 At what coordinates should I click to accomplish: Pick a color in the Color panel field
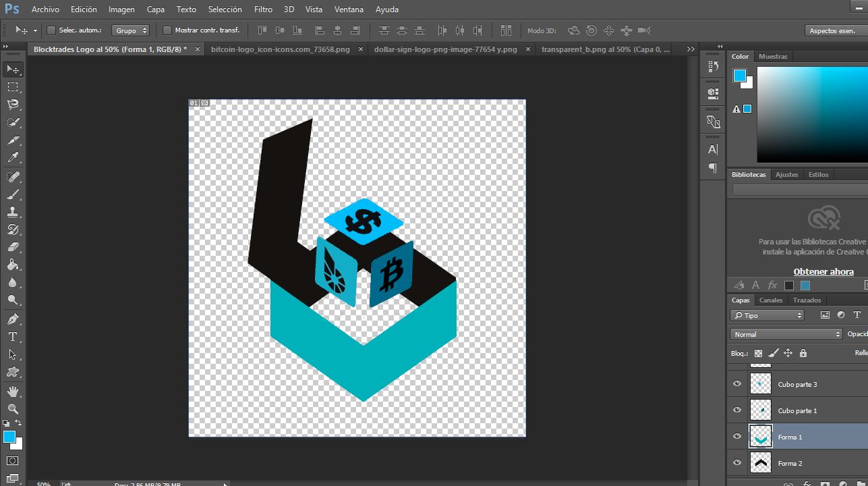(812, 115)
